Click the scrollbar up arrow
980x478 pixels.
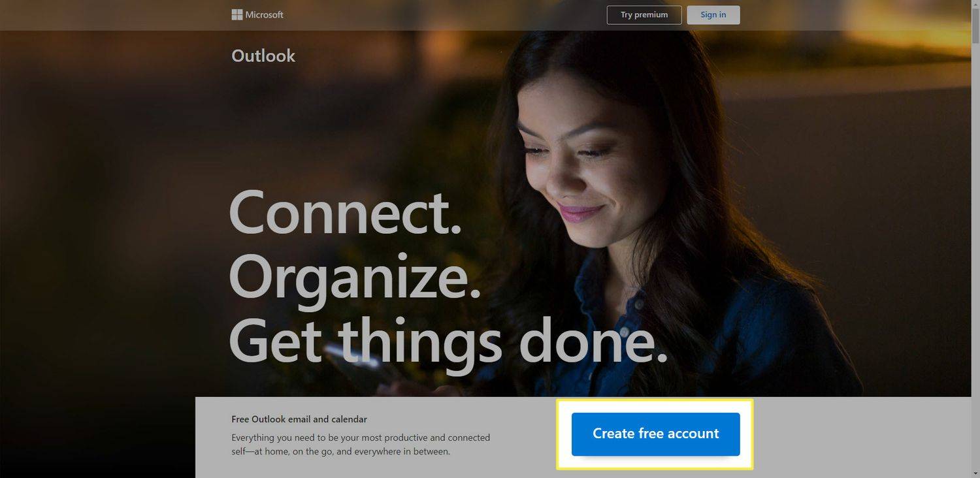[975, 5]
